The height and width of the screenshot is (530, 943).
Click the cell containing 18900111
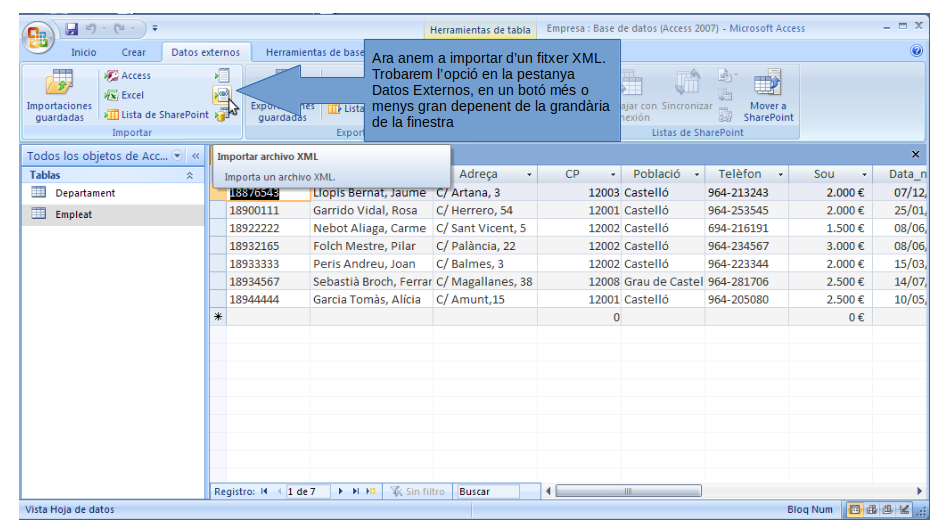pyautogui.click(x=268, y=211)
